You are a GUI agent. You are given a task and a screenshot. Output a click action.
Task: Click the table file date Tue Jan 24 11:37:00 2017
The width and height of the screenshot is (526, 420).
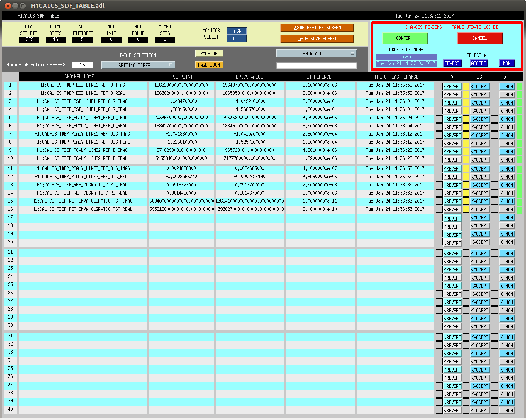406,63
